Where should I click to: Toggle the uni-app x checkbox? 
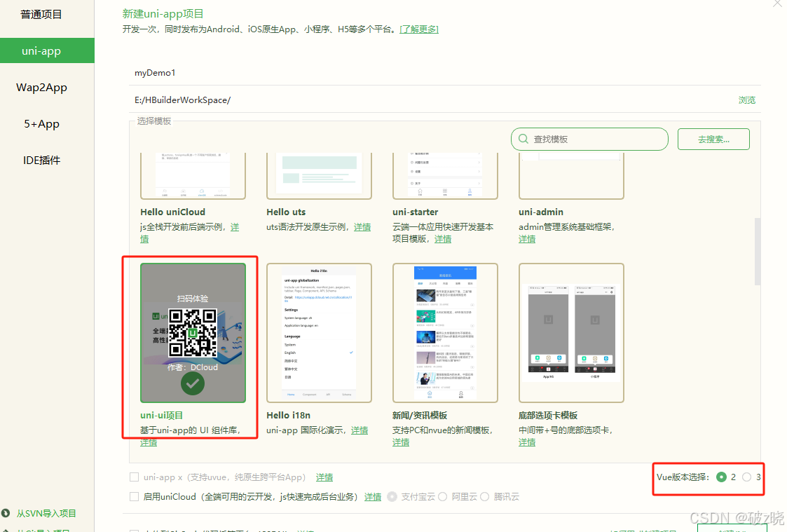point(134,477)
